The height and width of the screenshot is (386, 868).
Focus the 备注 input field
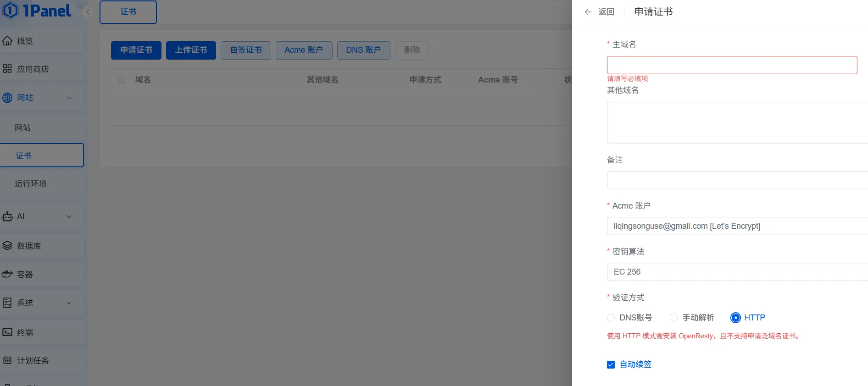point(737,180)
